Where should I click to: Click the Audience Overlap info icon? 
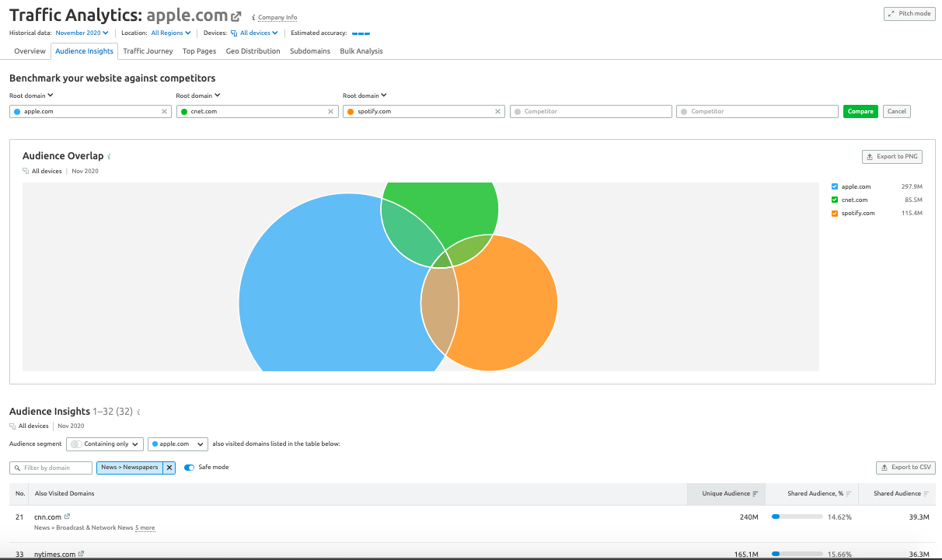coord(110,157)
